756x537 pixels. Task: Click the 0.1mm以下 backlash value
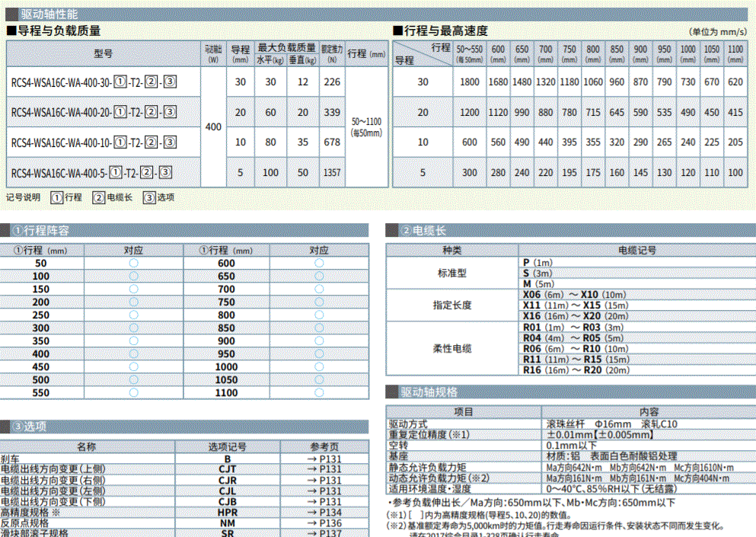pos(571,446)
